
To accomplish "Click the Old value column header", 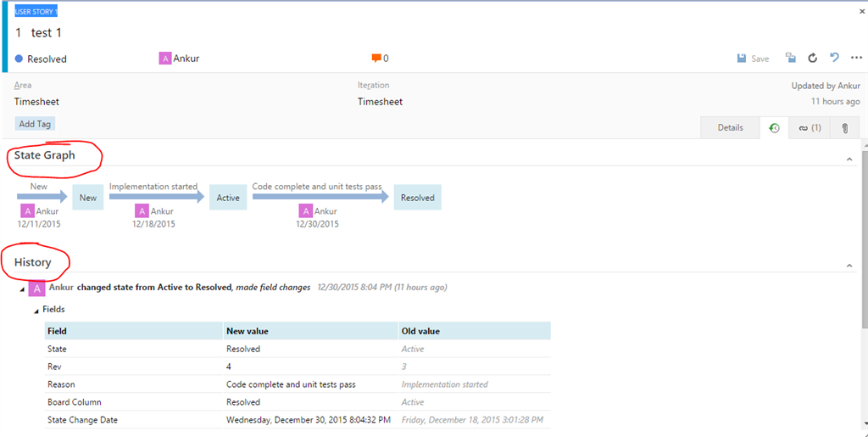I will pos(475,331).
